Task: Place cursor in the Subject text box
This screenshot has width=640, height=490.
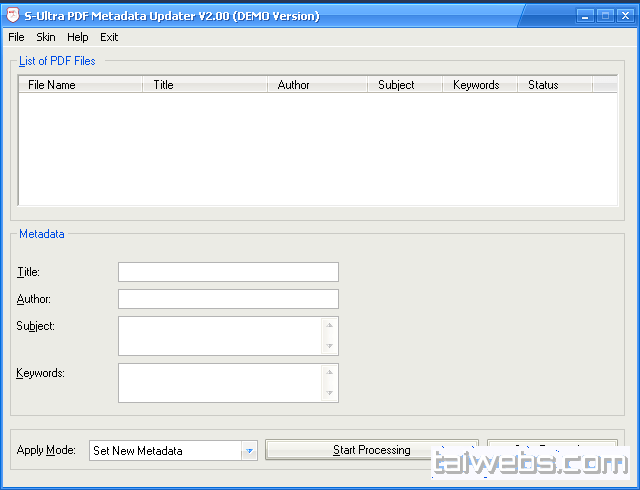Action: click(x=220, y=336)
